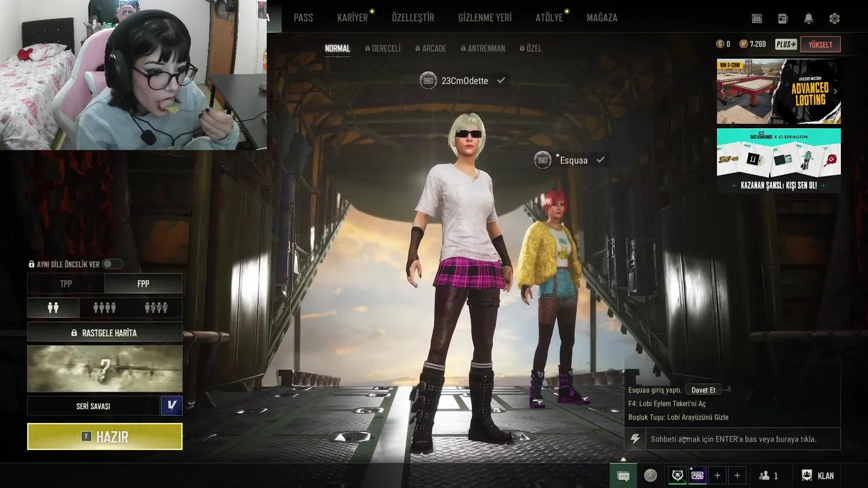The image size is (868, 488).
Task: Open the GİZLENME YERİ tab
Action: pyautogui.click(x=485, y=18)
